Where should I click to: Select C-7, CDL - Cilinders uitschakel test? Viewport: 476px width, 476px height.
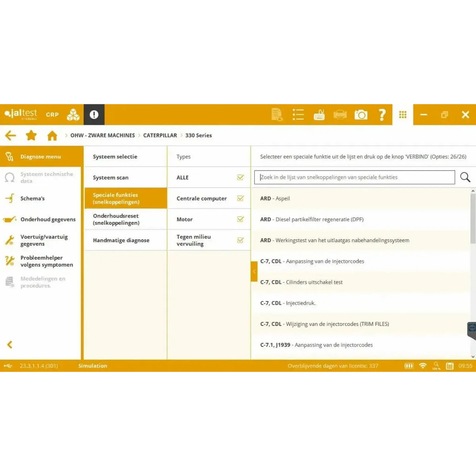tap(360, 282)
